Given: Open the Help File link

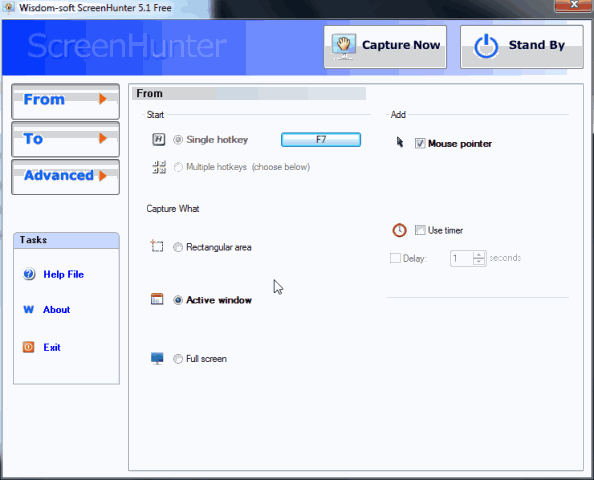Looking at the screenshot, I should click(63, 274).
